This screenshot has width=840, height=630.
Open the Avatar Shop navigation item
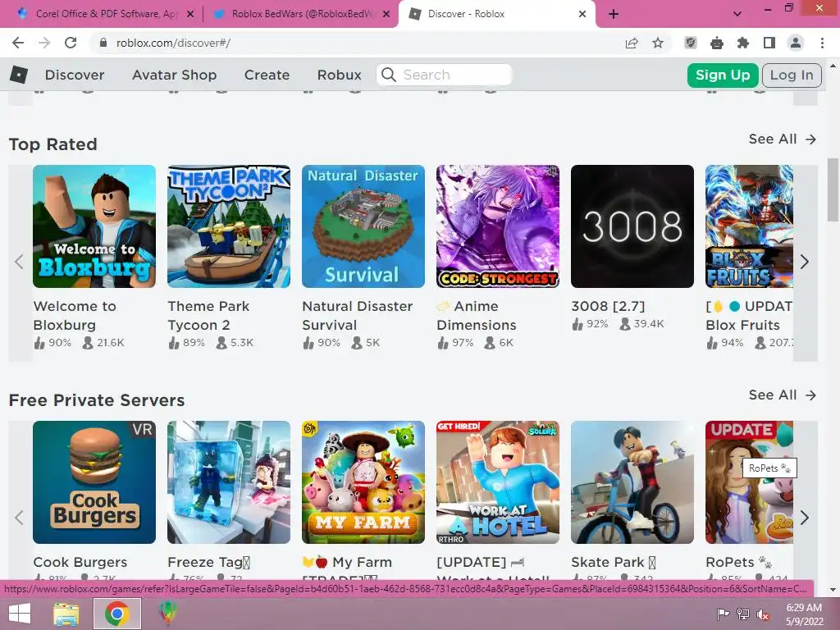tap(175, 75)
